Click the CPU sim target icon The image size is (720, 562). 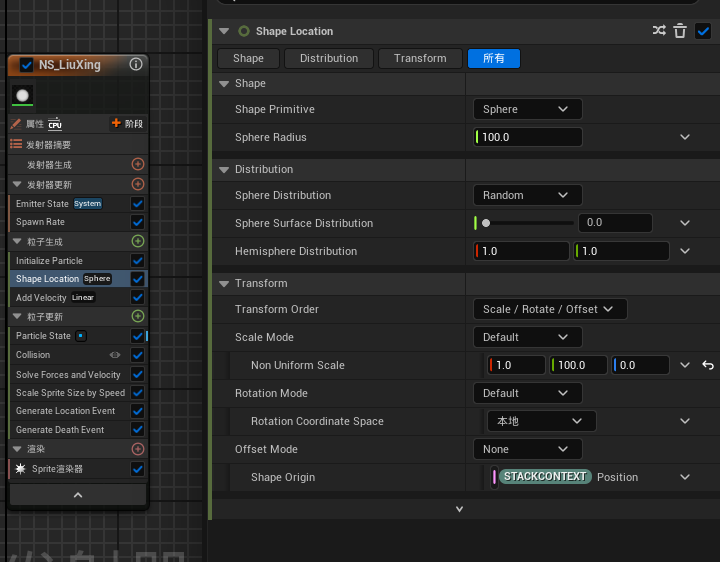55,124
